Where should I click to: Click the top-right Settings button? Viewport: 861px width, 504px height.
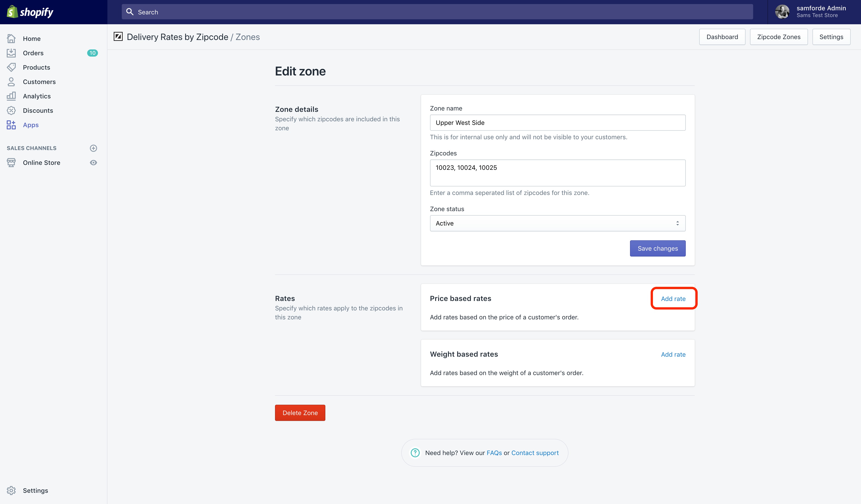831,37
